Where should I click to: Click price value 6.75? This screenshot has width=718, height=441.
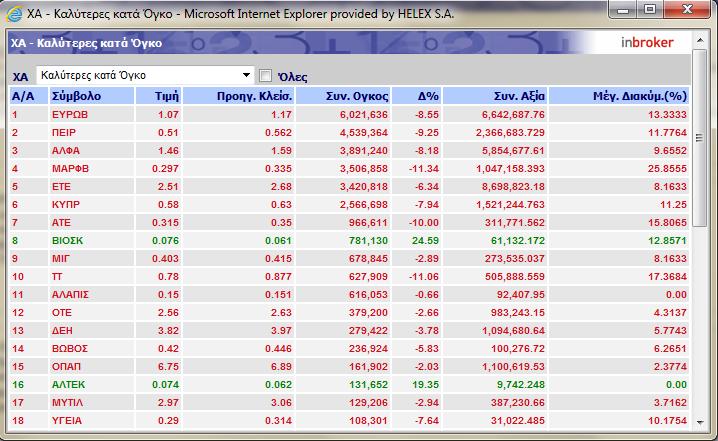(x=168, y=367)
